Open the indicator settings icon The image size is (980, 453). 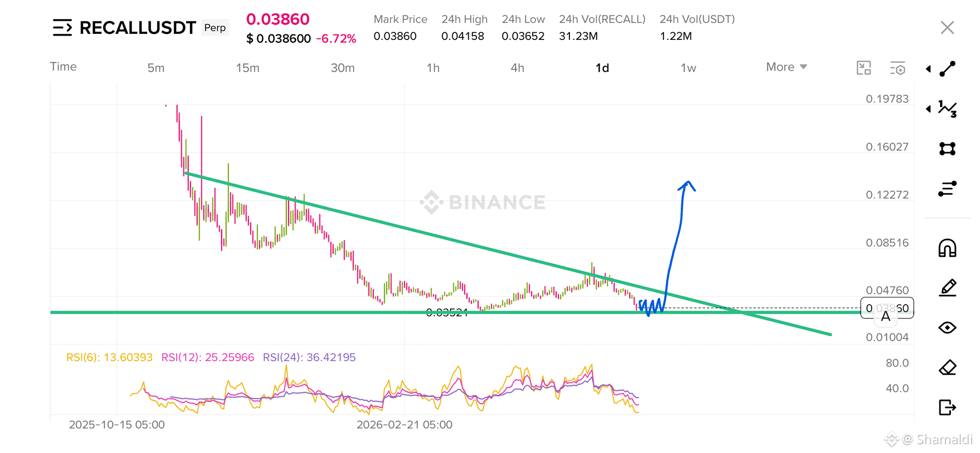click(x=898, y=68)
